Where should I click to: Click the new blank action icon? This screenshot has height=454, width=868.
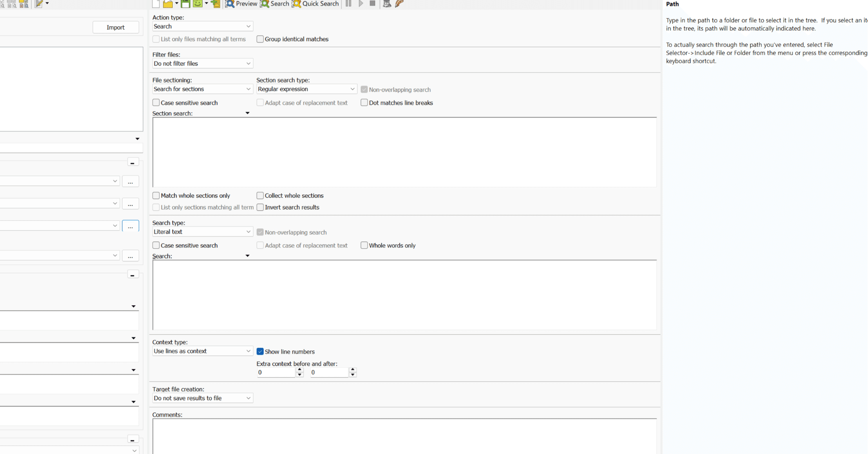click(x=156, y=4)
